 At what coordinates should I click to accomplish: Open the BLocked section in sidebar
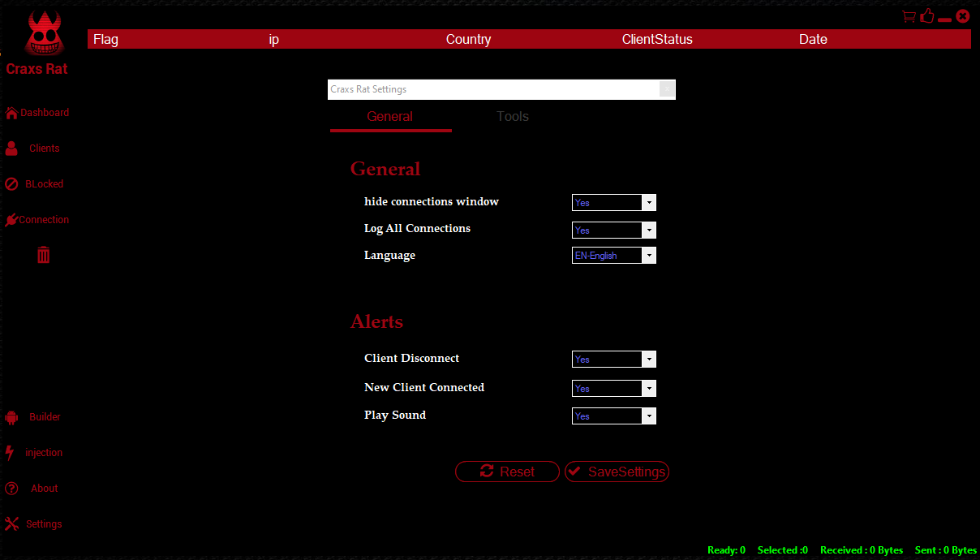point(34,184)
